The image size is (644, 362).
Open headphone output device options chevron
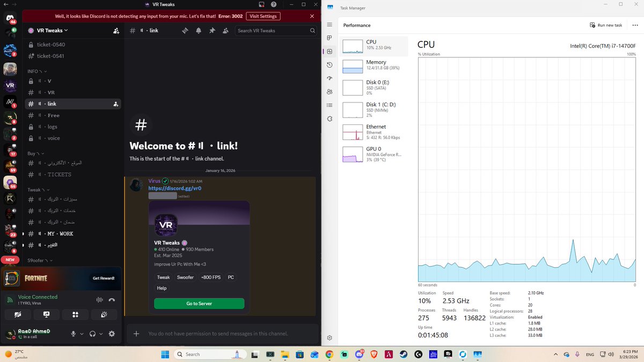[101, 334]
